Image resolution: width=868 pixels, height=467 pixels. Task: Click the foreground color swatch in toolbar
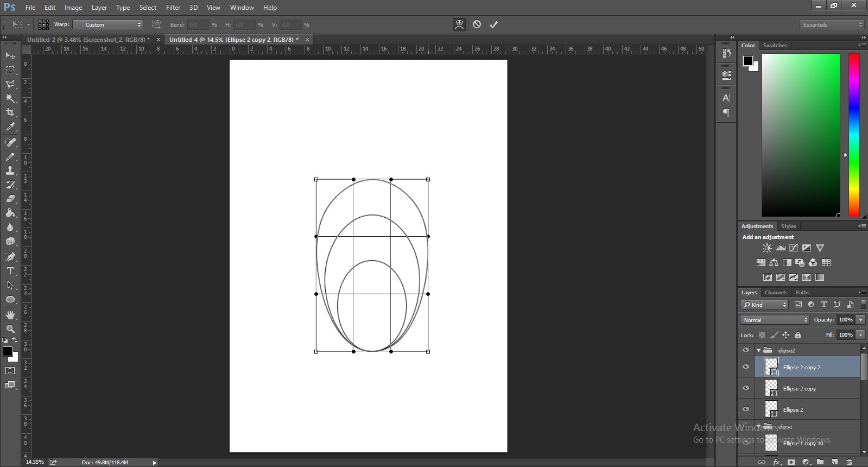click(8, 352)
